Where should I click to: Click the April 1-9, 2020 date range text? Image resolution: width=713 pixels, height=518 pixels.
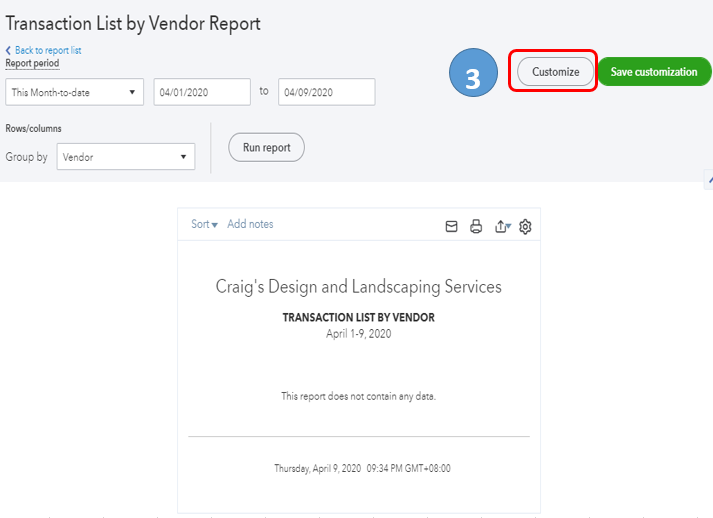(358, 333)
